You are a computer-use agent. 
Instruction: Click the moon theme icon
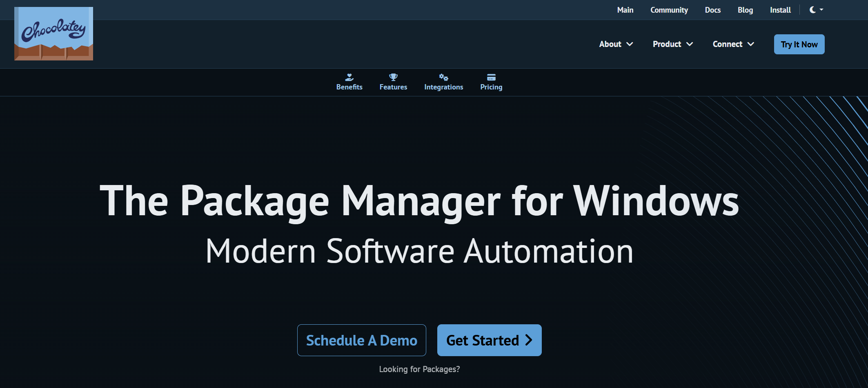(x=812, y=10)
